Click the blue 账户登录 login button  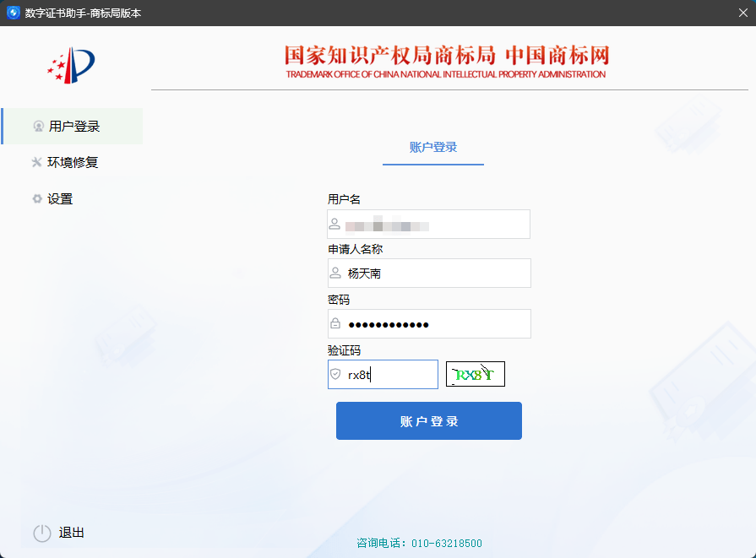coord(428,420)
